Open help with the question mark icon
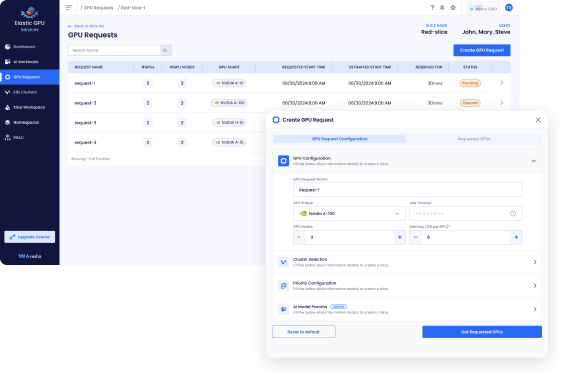 coord(432,8)
